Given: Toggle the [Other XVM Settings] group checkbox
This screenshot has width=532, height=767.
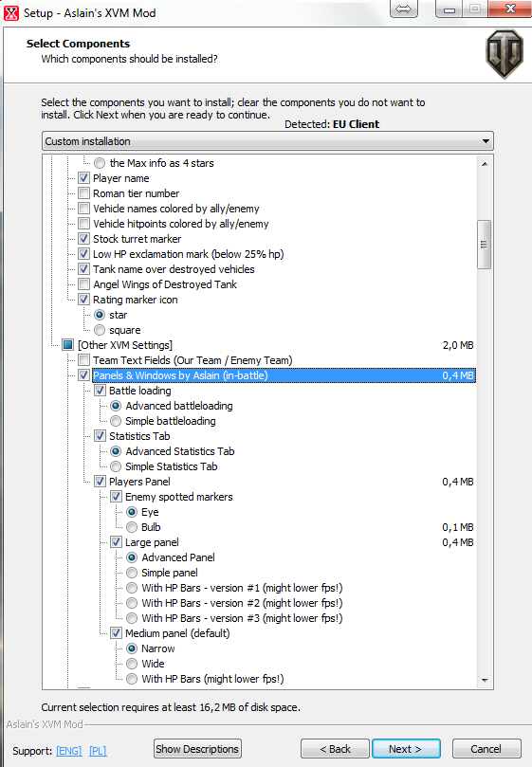Looking at the screenshot, I should point(68,345).
